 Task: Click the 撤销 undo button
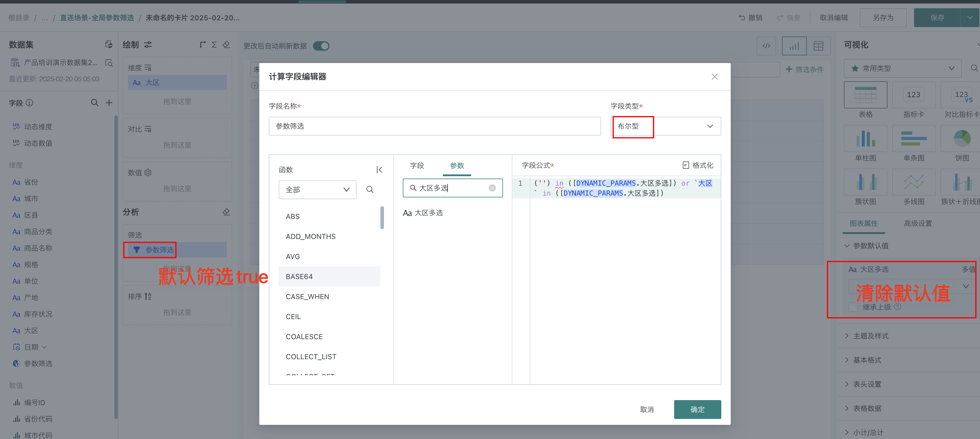point(750,17)
